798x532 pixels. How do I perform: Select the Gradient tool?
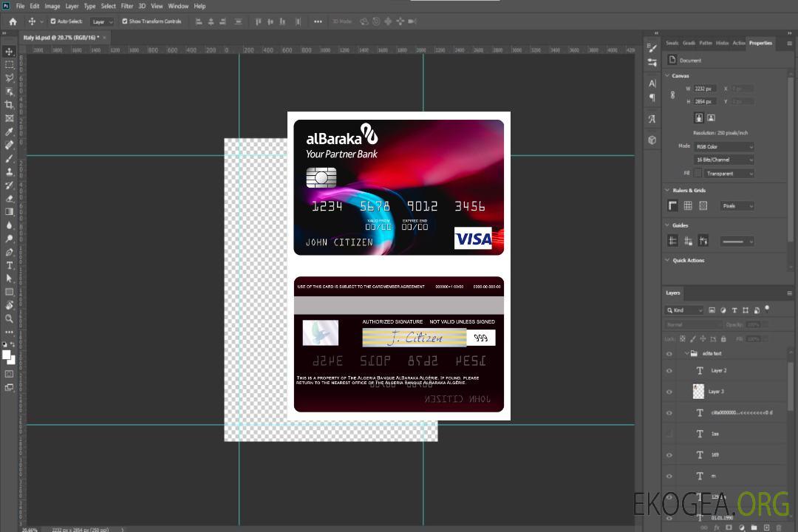[9, 212]
